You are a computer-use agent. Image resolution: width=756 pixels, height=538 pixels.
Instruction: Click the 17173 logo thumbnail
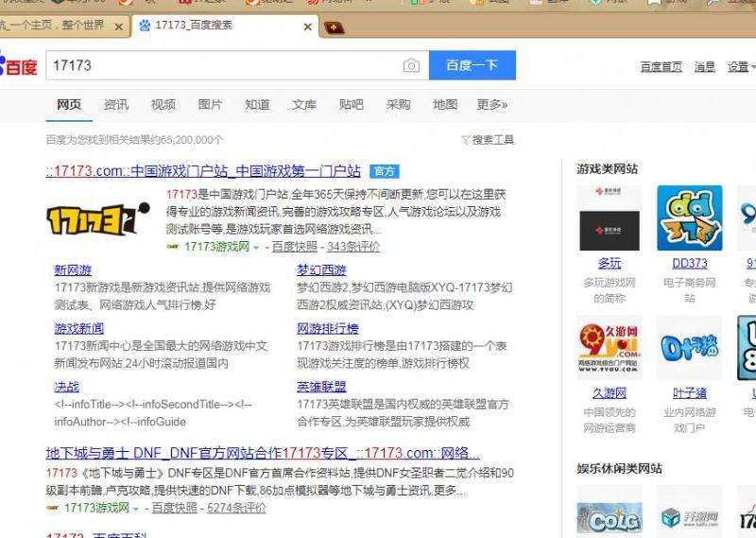[98, 218]
